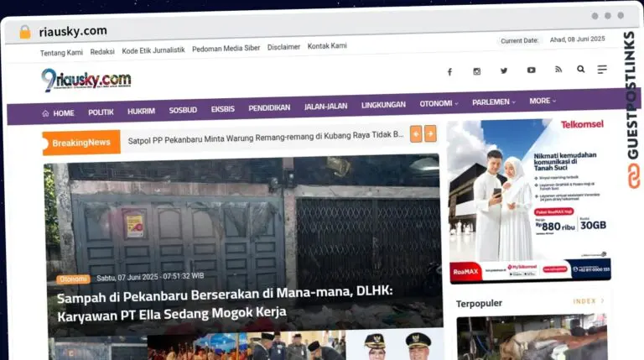644x360 pixels.
Task: Open the hamburger menu icon
Action: (x=602, y=70)
